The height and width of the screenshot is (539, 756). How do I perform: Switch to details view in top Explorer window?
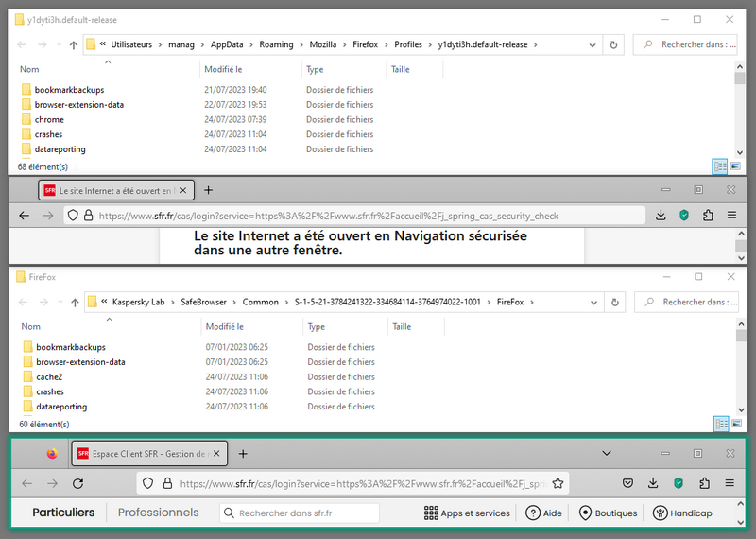[720, 166]
